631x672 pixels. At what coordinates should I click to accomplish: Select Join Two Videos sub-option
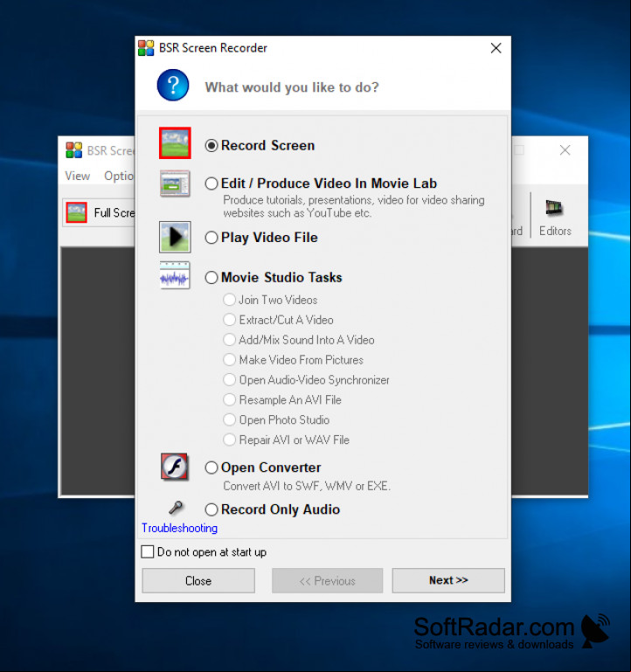coord(229,300)
